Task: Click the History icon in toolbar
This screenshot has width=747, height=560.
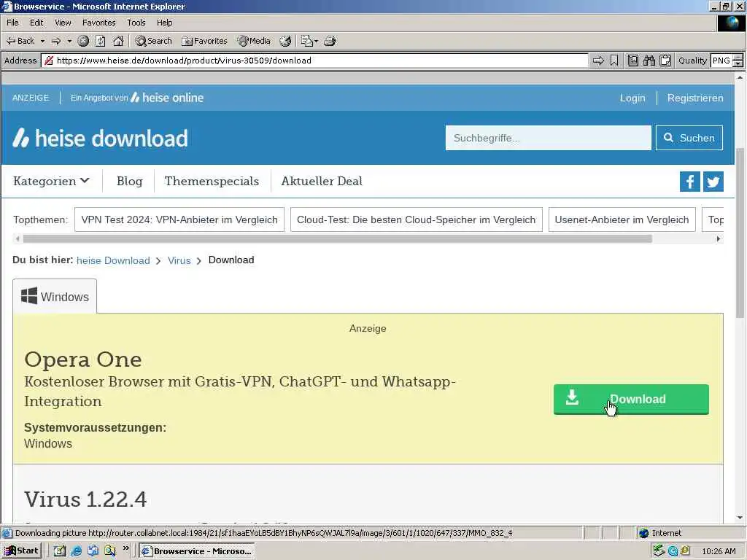Action: point(285,41)
